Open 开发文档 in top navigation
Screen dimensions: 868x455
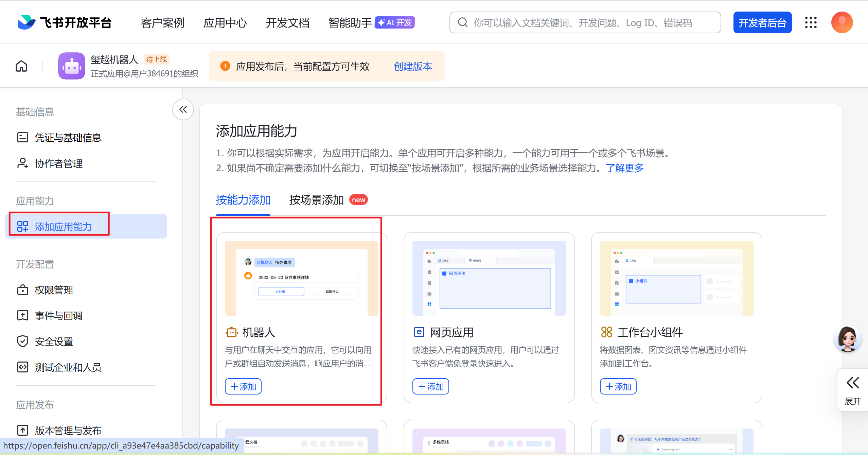(x=288, y=23)
